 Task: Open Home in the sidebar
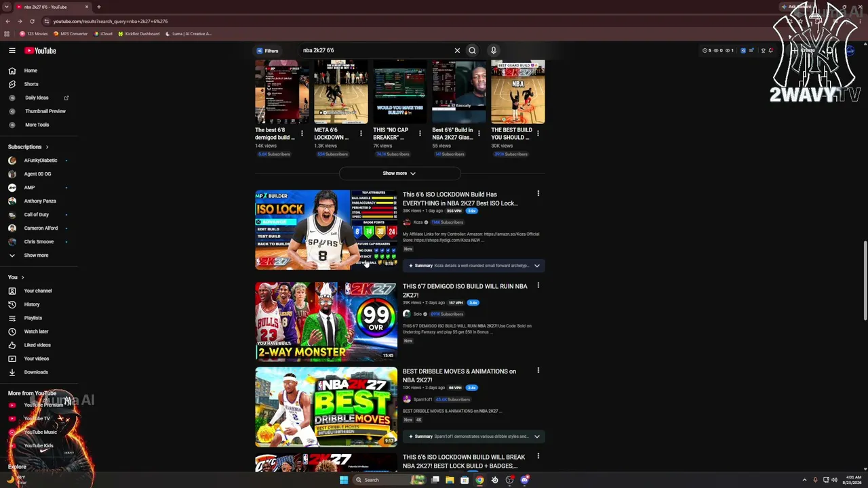[31, 70]
